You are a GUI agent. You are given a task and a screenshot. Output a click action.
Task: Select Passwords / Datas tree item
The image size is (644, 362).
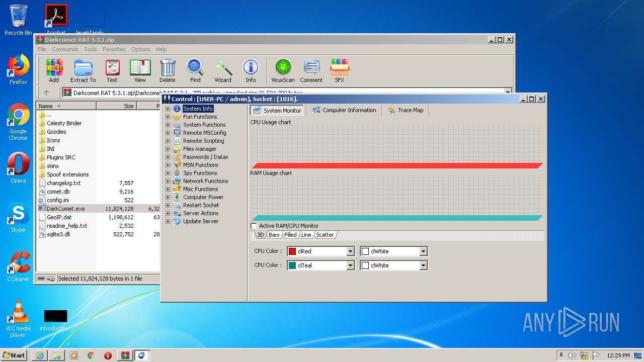[x=205, y=157]
